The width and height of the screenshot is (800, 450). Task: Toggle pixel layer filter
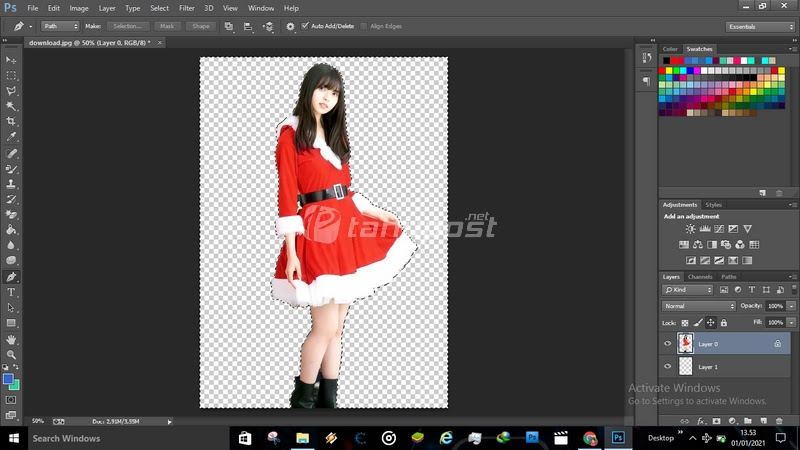[724, 290]
